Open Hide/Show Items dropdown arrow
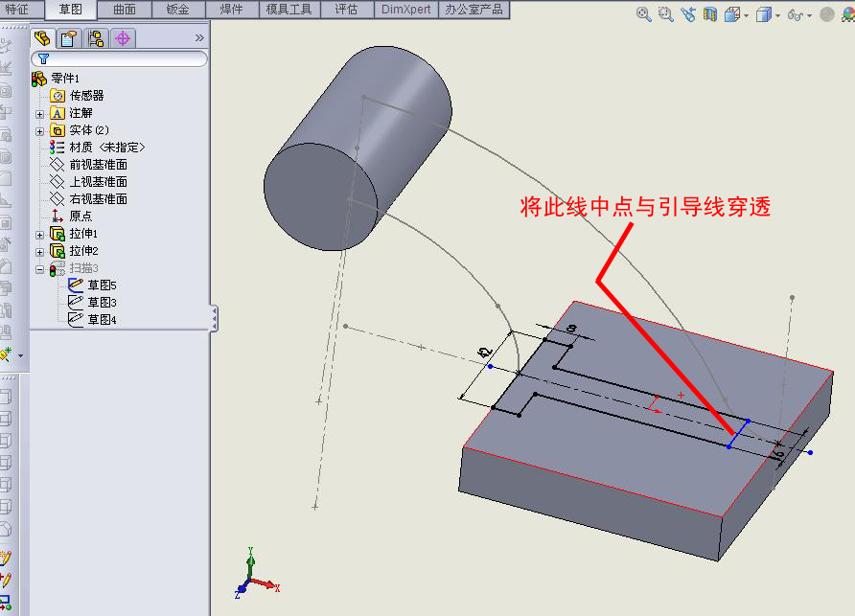 (x=809, y=16)
